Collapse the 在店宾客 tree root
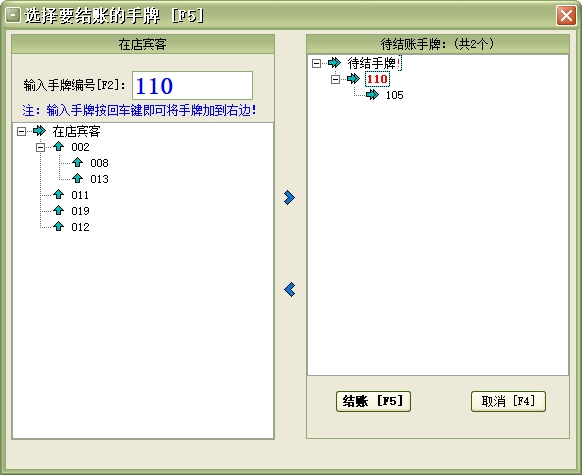 click(x=22, y=131)
